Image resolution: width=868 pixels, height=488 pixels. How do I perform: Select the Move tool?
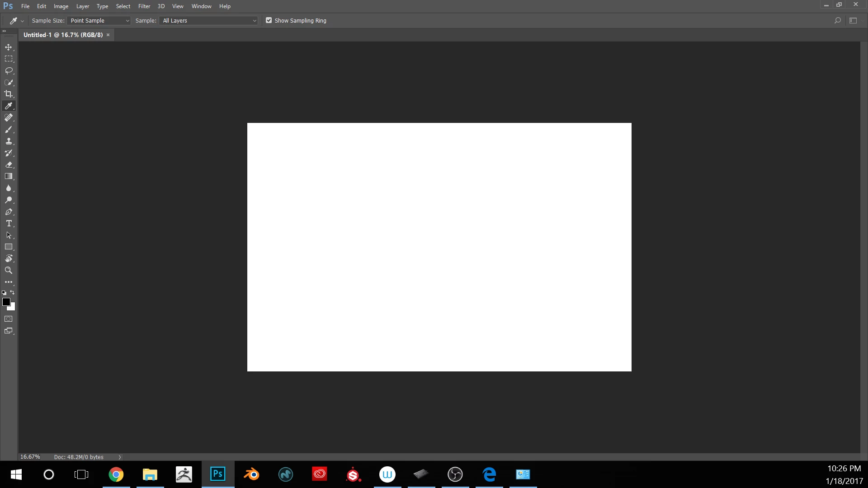(x=9, y=47)
